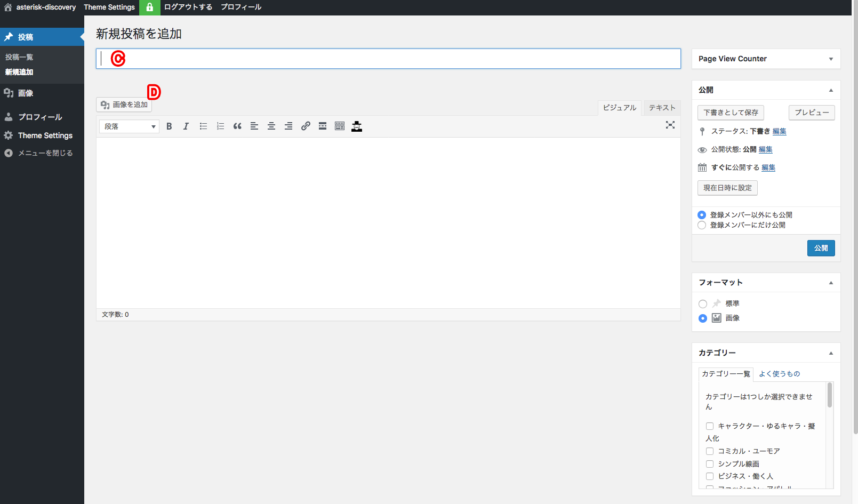Enter distraction-free fullscreen mode

tap(670, 125)
